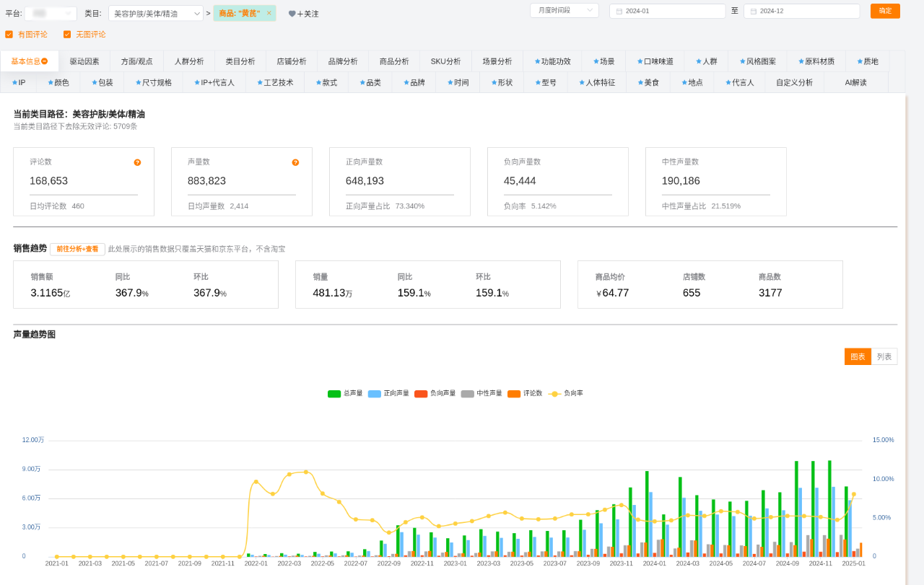This screenshot has width=924, height=585.
Task: Open the starred 风格图案 tab
Action: tap(758, 61)
